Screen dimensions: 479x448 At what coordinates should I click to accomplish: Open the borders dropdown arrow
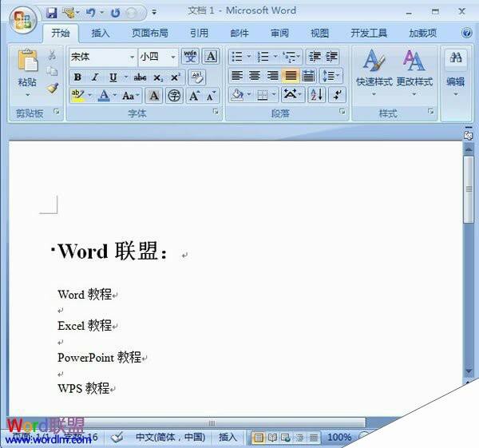274,95
